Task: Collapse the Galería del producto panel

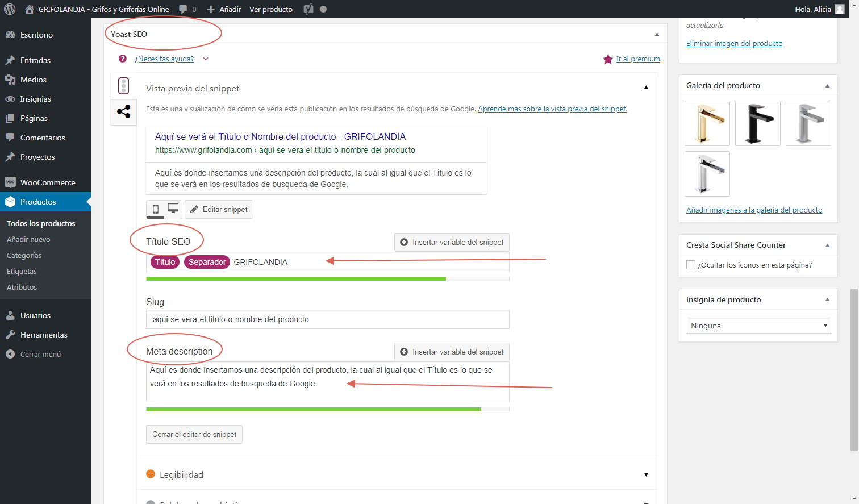Action: click(x=827, y=86)
